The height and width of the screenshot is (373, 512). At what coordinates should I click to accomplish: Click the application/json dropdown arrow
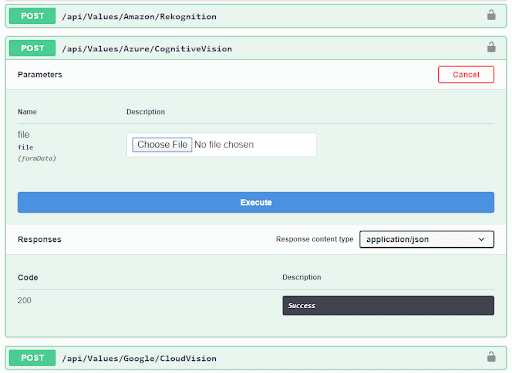pos(481,239)
